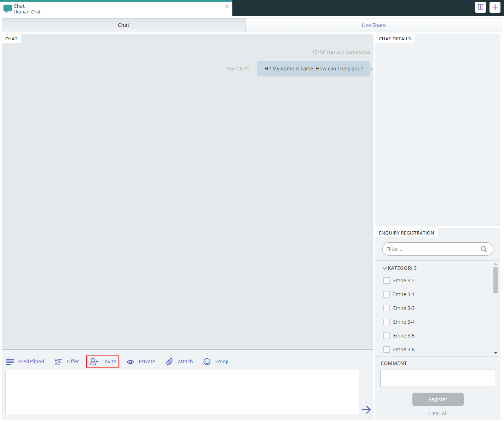
Task: Check the Emne 3-2 checkbox
Action: (x=387, y=281)
